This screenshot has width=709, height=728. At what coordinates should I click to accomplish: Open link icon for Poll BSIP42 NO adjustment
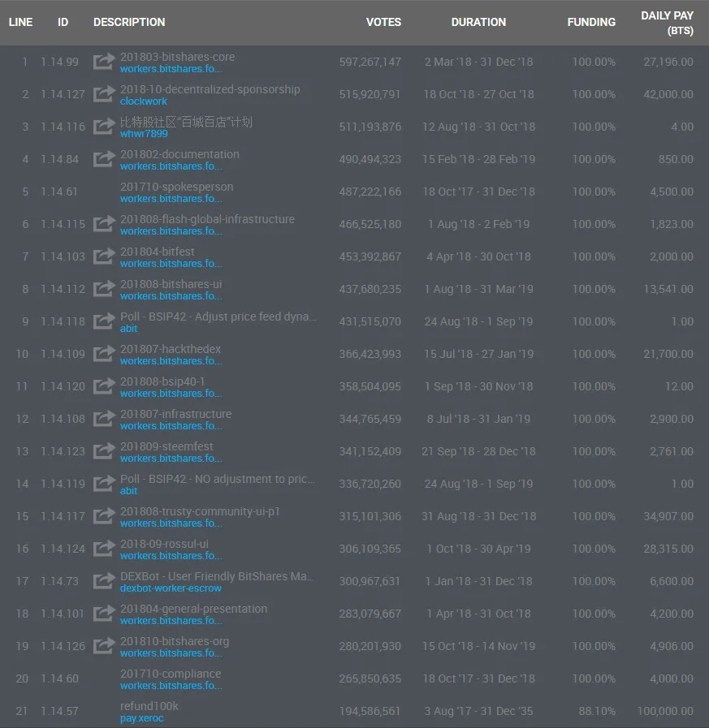[104, 484]
